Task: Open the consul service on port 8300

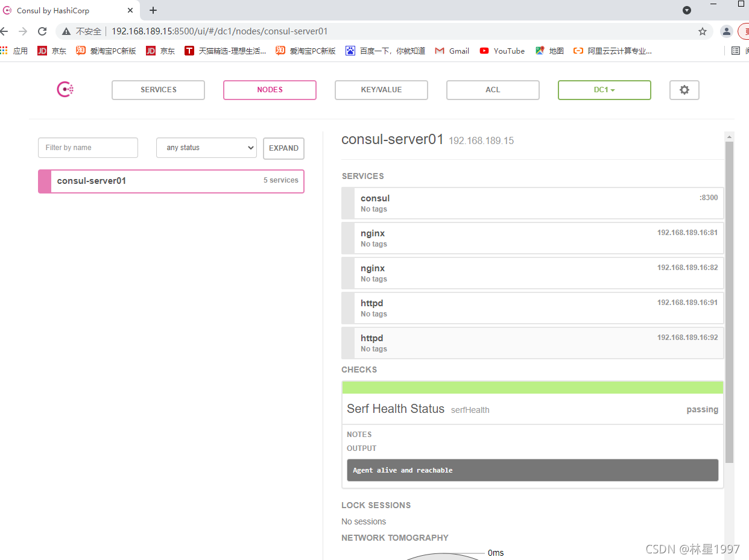Action: [533, 203]
